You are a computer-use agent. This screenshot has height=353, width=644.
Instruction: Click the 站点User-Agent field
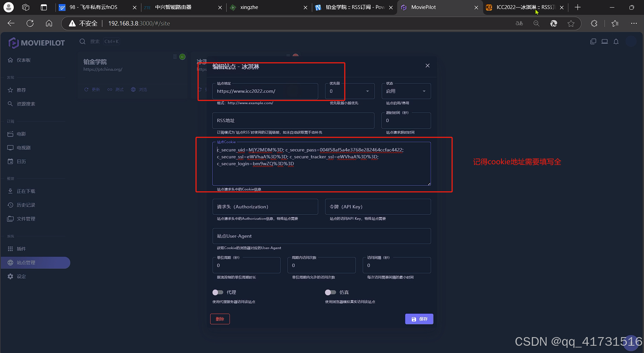[x=322, y=236]
